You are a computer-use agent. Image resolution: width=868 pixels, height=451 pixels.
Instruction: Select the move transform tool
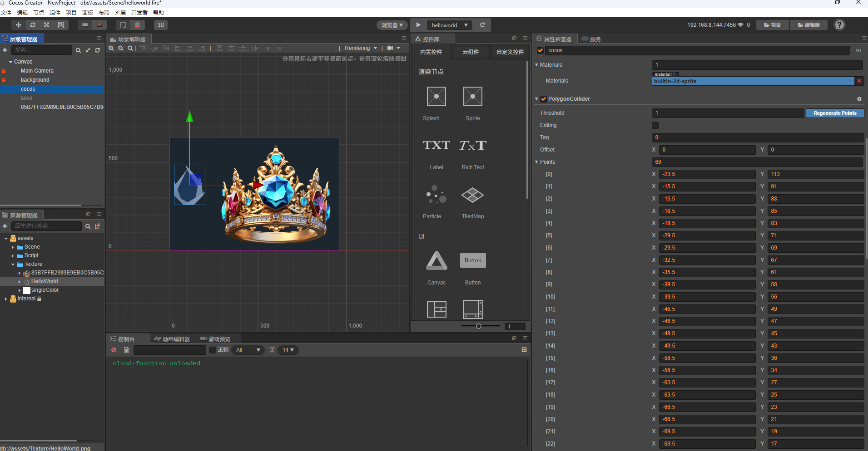coord(18,25)
